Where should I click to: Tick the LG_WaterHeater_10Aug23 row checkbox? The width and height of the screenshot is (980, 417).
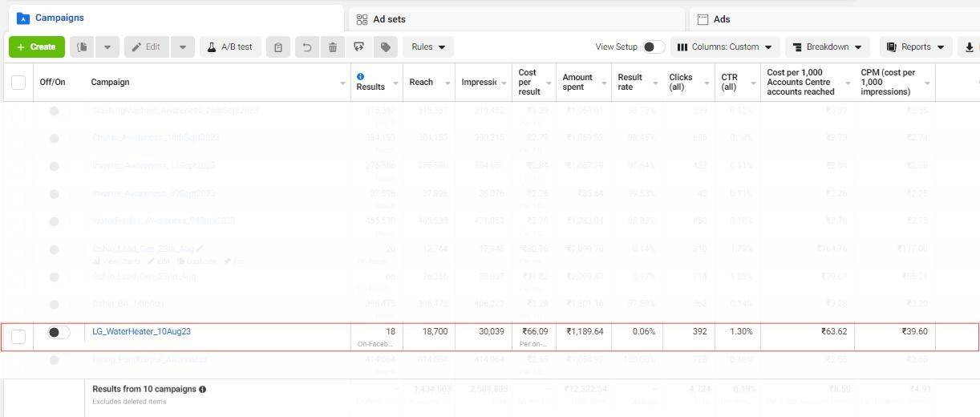tap(18, 337)
